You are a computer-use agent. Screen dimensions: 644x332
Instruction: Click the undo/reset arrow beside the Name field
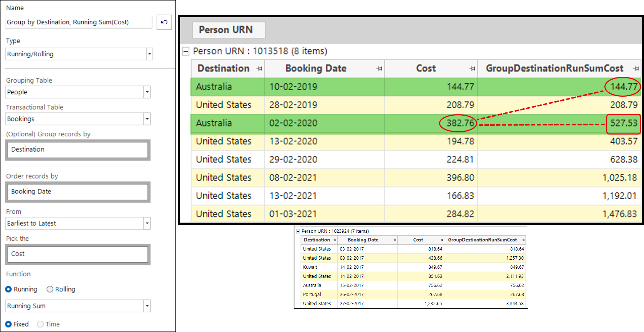tap(164, 22)
